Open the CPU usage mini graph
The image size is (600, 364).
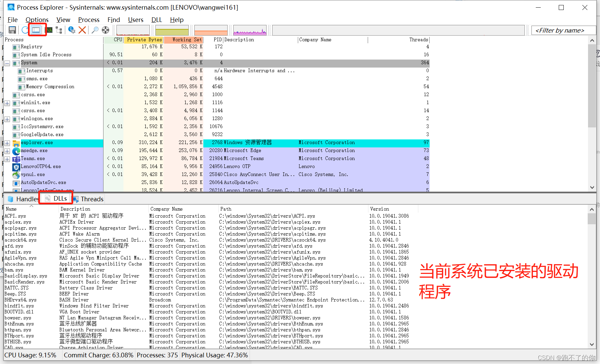pos(133,30)
